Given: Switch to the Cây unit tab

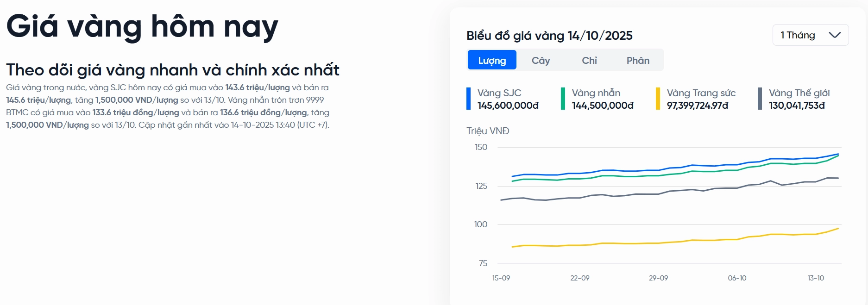Looking at the screenshot, I should [541, 60].
